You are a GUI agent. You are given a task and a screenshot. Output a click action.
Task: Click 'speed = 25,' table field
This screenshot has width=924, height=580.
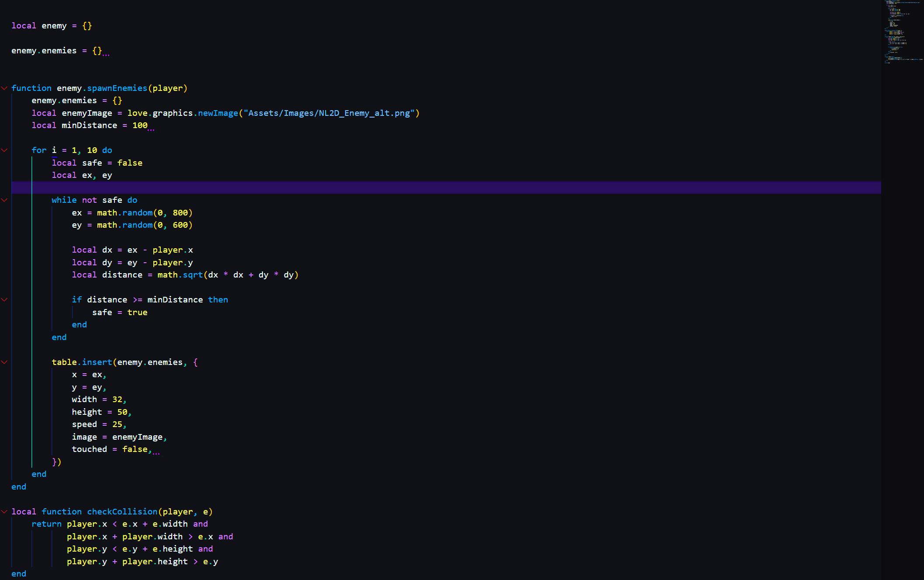99,424
